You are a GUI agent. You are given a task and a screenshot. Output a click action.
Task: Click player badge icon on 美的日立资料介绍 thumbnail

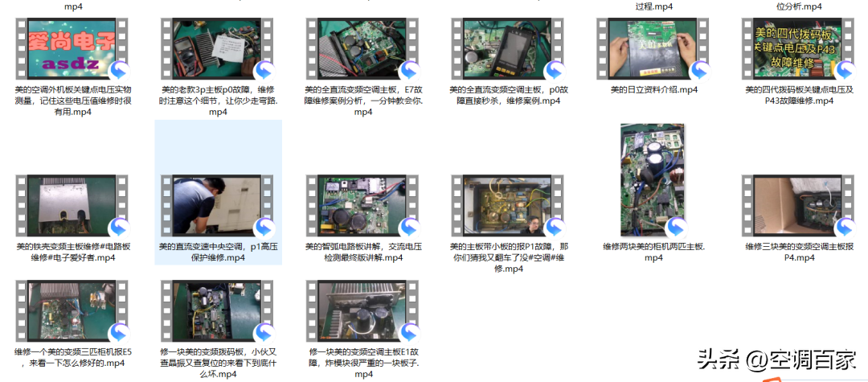699,72
